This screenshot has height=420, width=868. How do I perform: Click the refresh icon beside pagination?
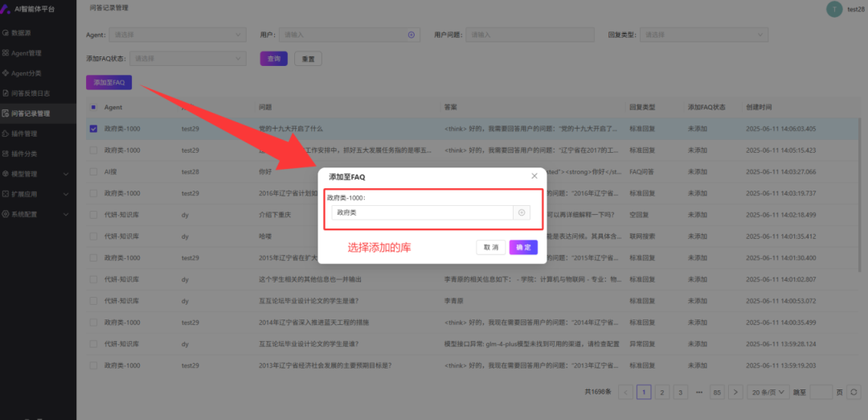click(x=854, y=392)
